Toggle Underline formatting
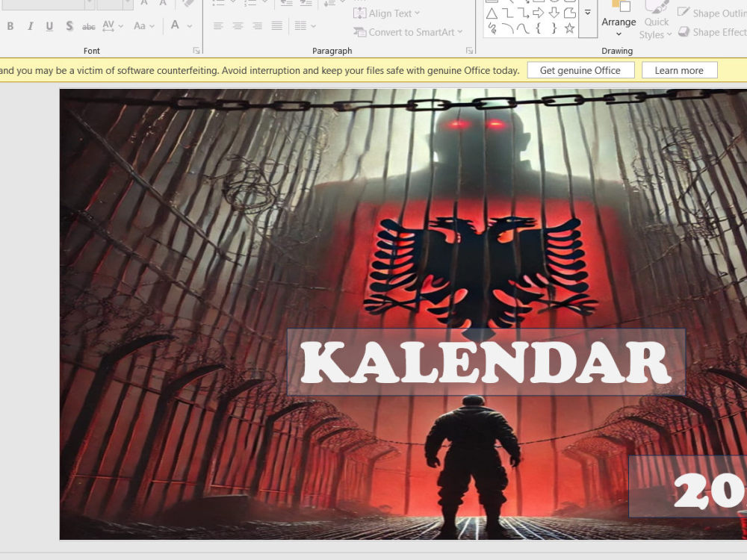This screenshot has height=560, width=747. click(x=49, y=26)
